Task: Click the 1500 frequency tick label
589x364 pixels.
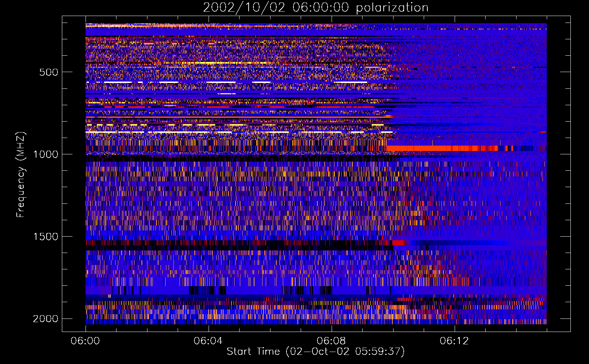Action: [46, 237]
